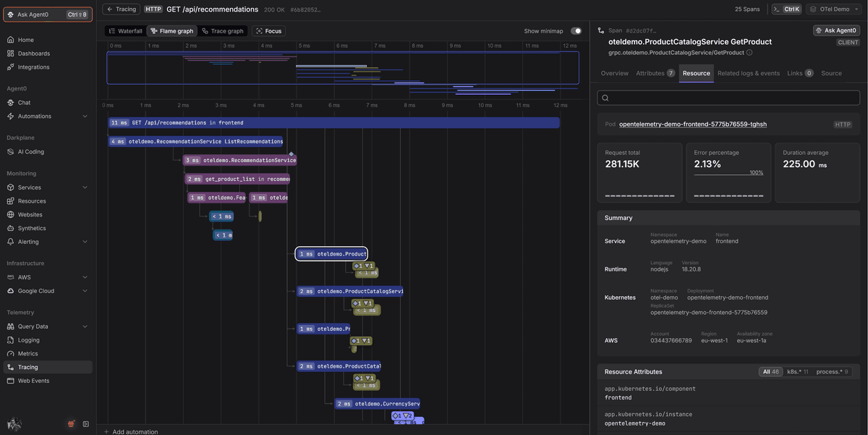Screen dimensions: 868x435
Task: Toggle the Show minimap switch
Action: [x=576, y=31]
